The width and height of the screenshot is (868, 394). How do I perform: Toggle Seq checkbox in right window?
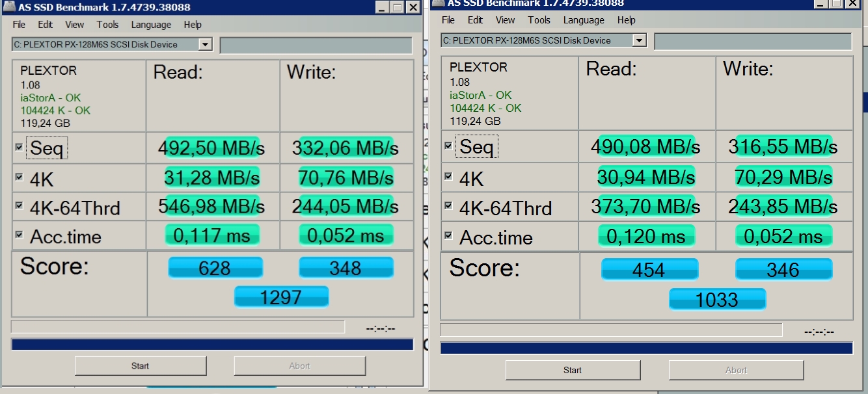click(448, 145)
